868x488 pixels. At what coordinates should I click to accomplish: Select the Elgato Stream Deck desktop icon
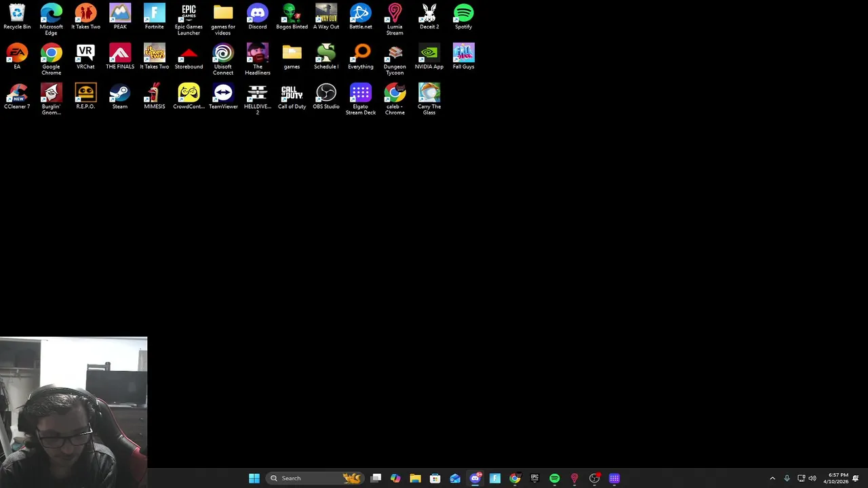tap(360, 99)
